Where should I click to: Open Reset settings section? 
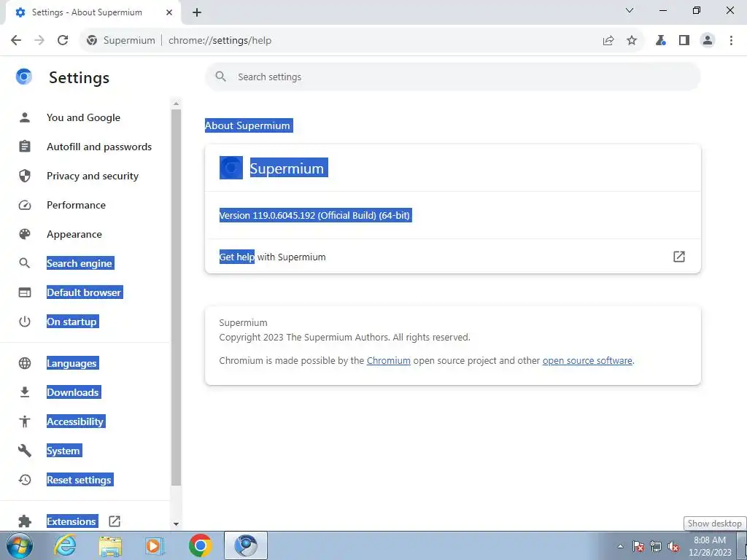click(80, 480)
